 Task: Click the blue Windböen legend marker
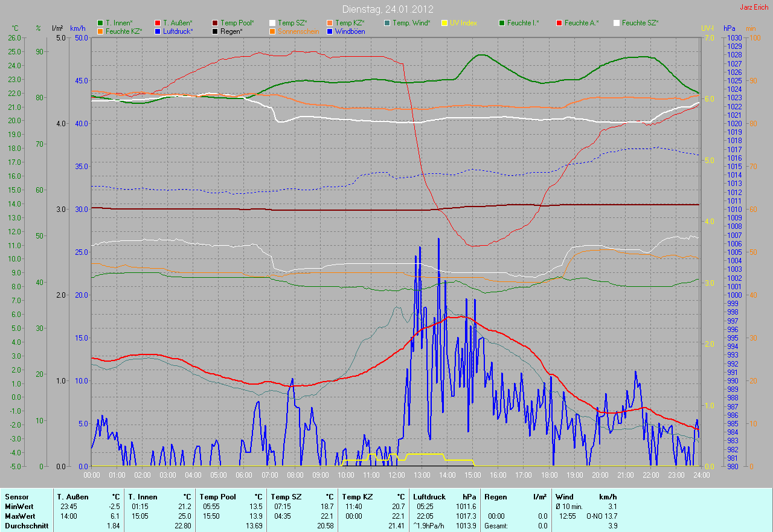coord(330,31)
